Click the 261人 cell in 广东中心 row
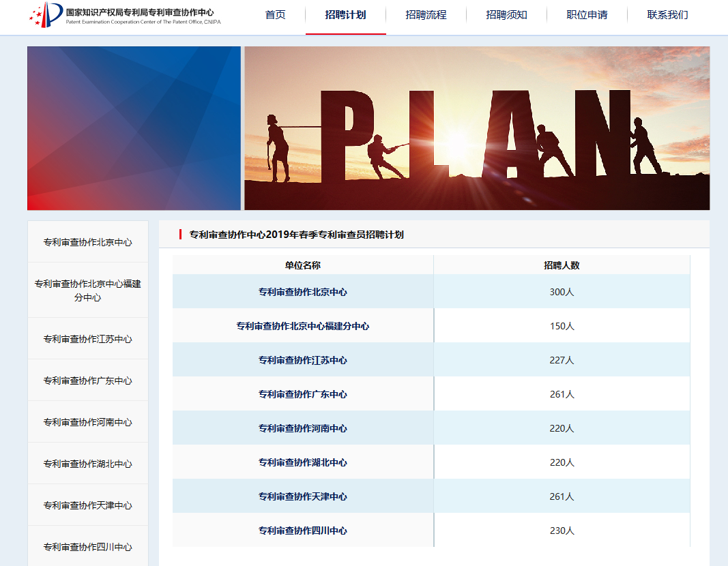This screenshot has height=566, width=728. (x=562, y=394)
